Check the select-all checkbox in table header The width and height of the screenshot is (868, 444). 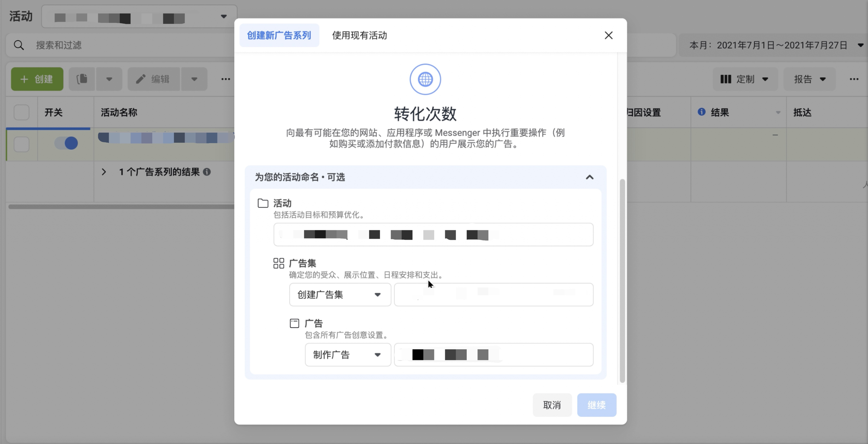coord(21,112)
